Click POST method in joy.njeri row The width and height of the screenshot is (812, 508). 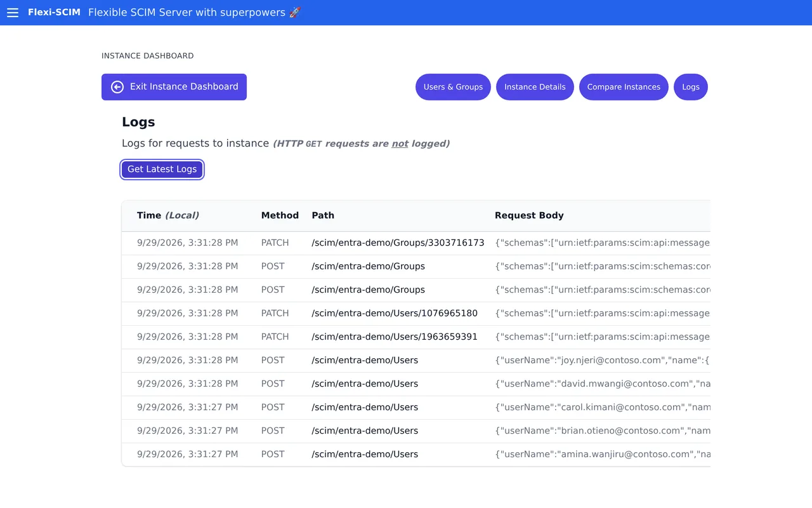pyautogui.click(x=273, y=360)
